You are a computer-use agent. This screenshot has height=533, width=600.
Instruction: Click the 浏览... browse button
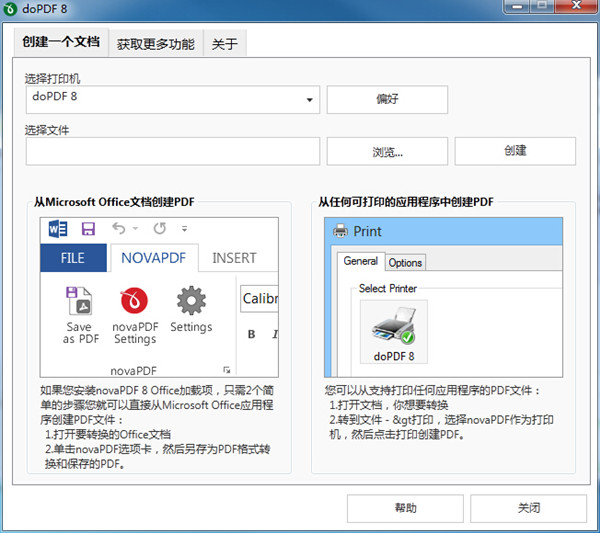pyautogui.click(x=387, y=152)
